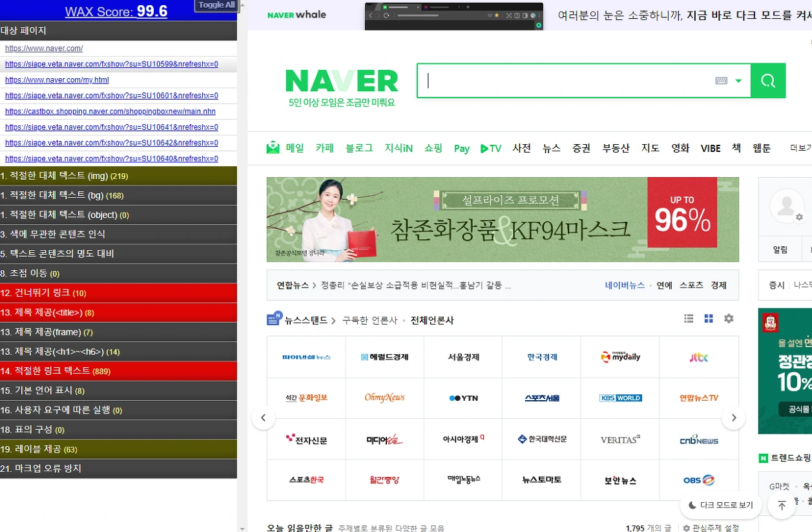
Task: Open the 트렌드쇼핑 N icon
Action: [764, 458]
